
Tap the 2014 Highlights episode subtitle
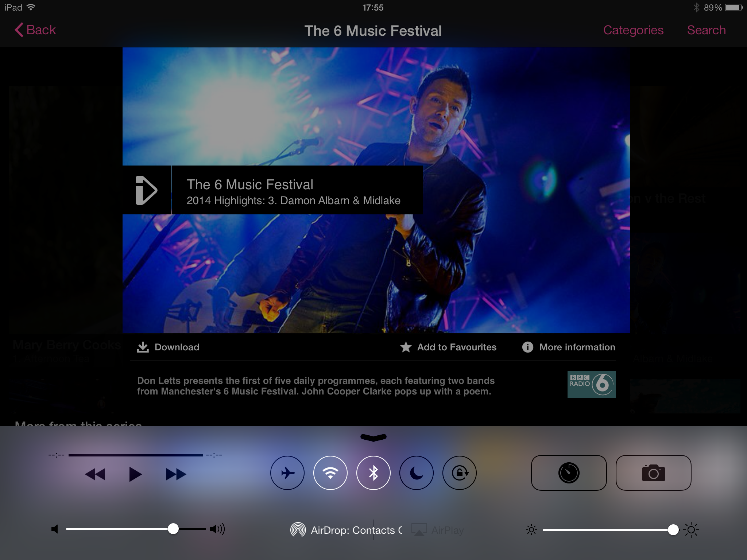[x=294, y=201]
